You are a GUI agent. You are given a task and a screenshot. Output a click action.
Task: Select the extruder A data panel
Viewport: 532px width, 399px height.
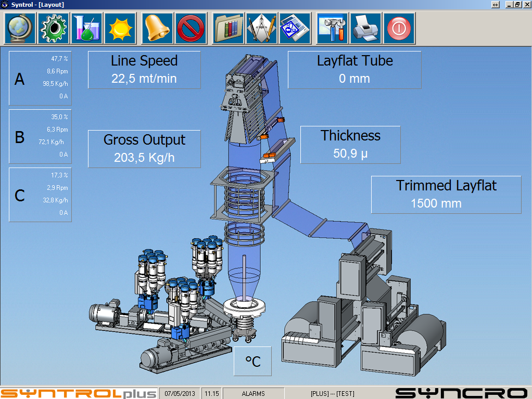[40, 78]
